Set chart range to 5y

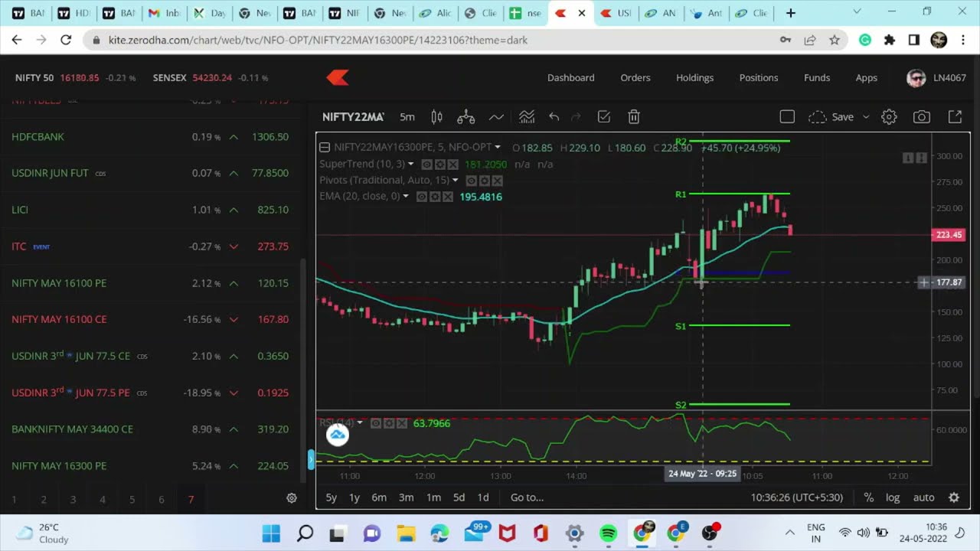click(332, 497)
